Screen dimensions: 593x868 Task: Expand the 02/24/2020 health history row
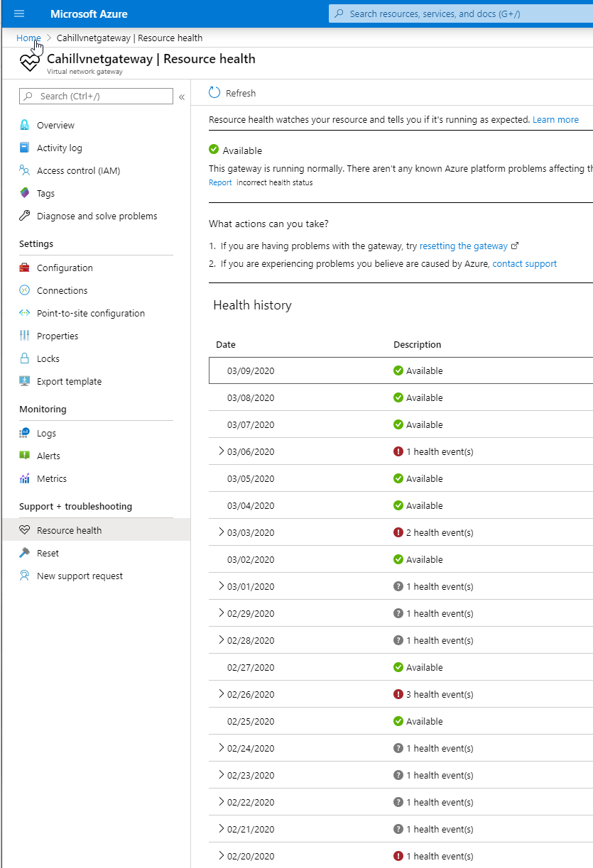(x=221, y=747)
